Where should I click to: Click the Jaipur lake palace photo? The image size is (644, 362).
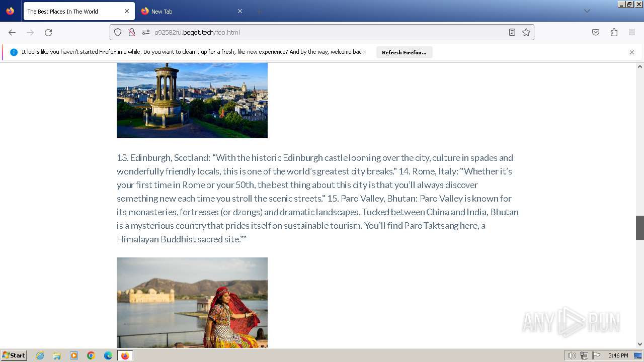[192, 303]
